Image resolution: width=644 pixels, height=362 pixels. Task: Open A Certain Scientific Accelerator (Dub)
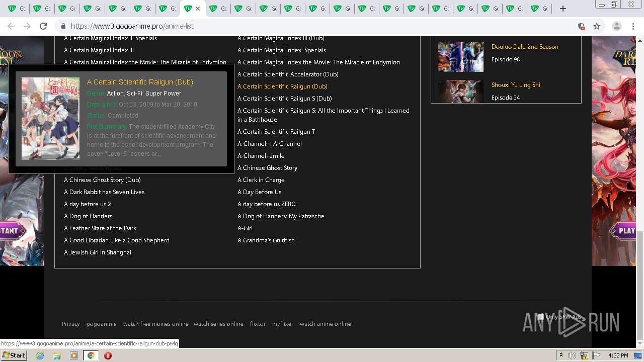(288, 74)
